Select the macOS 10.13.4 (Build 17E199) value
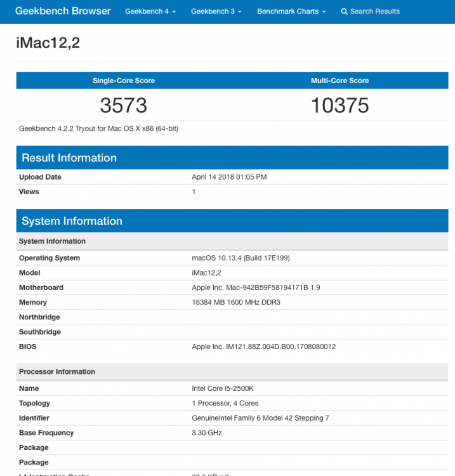The image size is (455, 476). (241, 258)
